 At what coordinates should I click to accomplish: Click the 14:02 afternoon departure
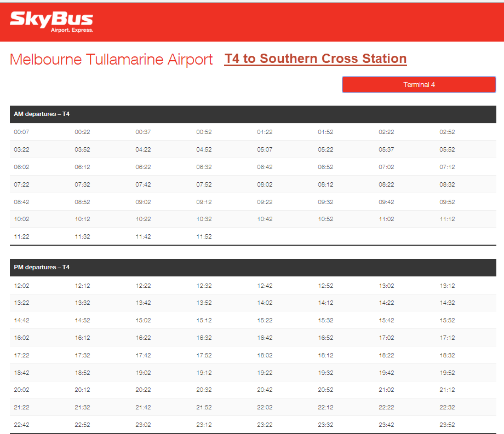point(265,303)
